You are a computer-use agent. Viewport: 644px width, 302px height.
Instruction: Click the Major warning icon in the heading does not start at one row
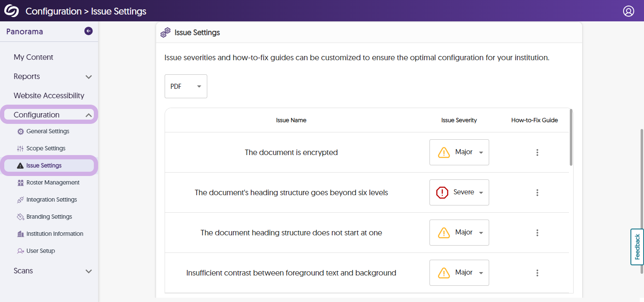pos(444,233)
